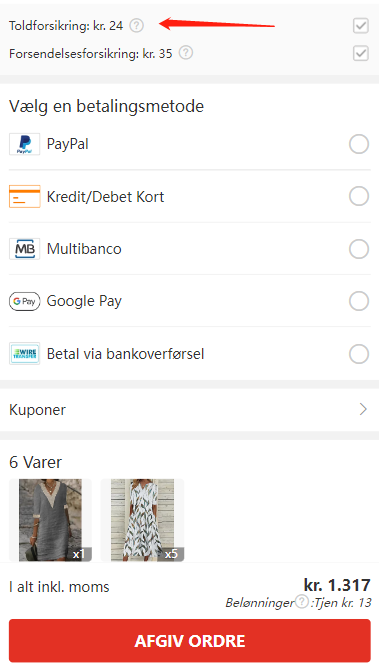Open the gray dress thumbnail
The height and width of the screenshot is (671, 379).
coord(50,520)
